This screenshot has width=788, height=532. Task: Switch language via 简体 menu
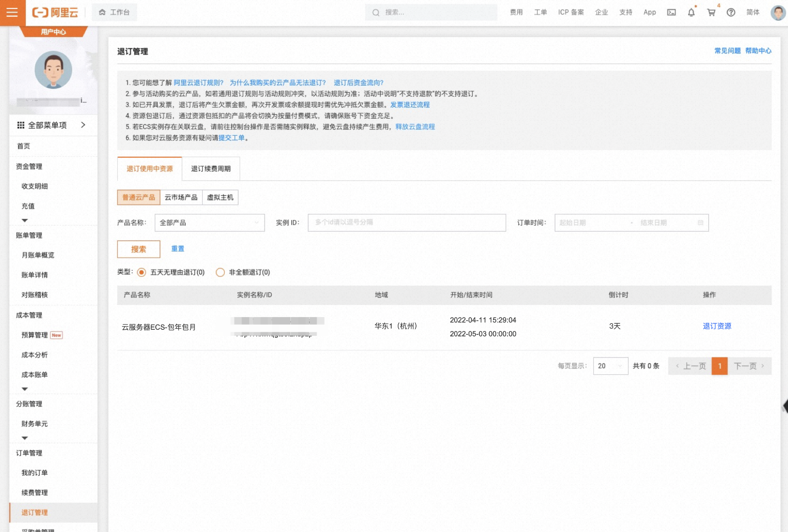tap(753, 13)
